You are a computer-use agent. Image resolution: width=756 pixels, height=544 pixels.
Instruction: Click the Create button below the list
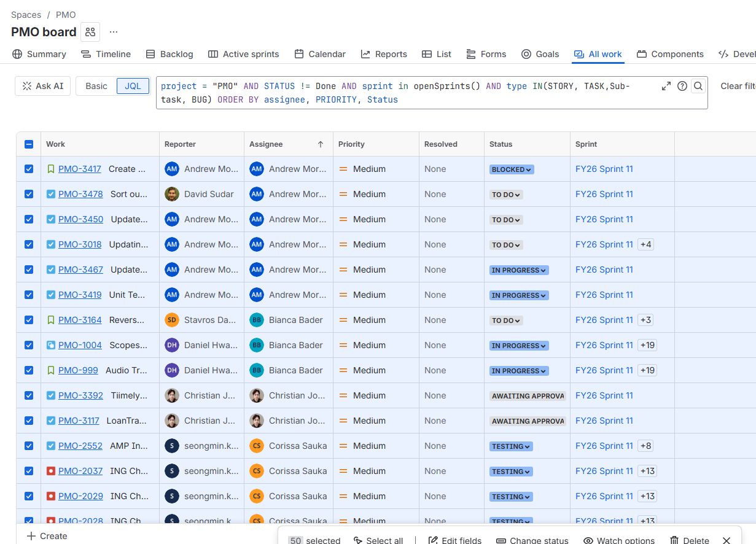point(47,536)
